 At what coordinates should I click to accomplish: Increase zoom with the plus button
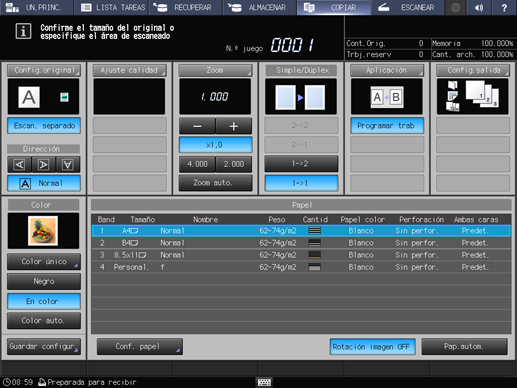[234, 126]
